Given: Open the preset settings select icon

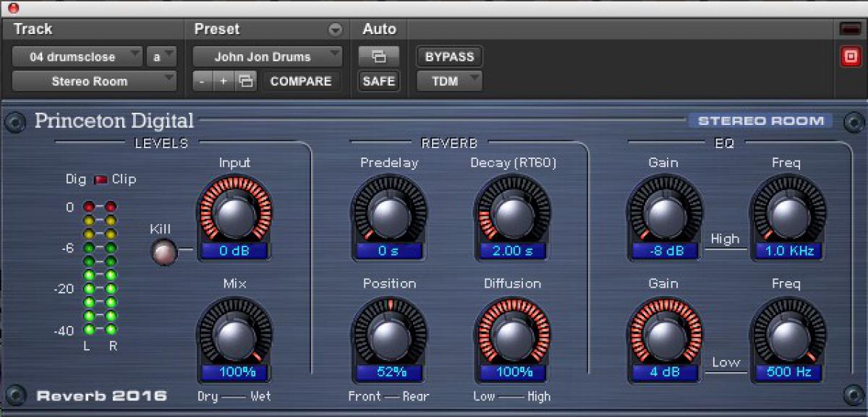Looking at the screenshot, I should click(x=246, y=81).
